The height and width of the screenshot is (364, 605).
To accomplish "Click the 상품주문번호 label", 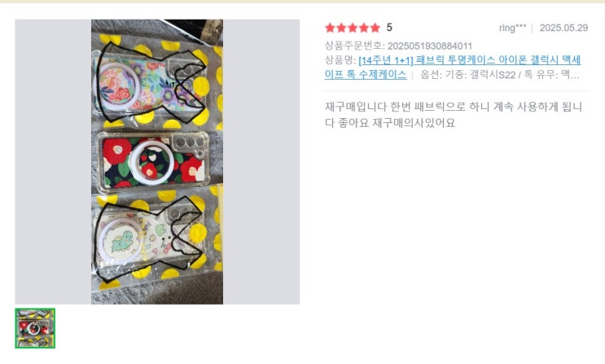I will [354, 46].
